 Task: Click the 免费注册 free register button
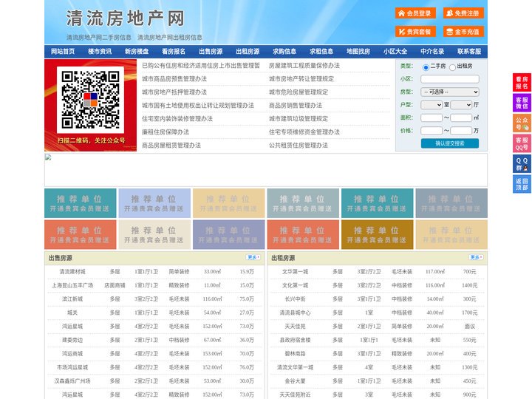tap(463, 13)
